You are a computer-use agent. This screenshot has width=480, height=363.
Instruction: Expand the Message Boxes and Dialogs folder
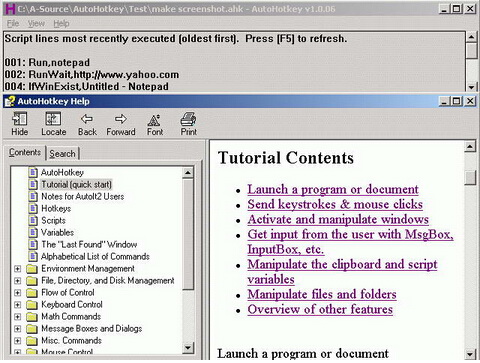pos(18,329)
